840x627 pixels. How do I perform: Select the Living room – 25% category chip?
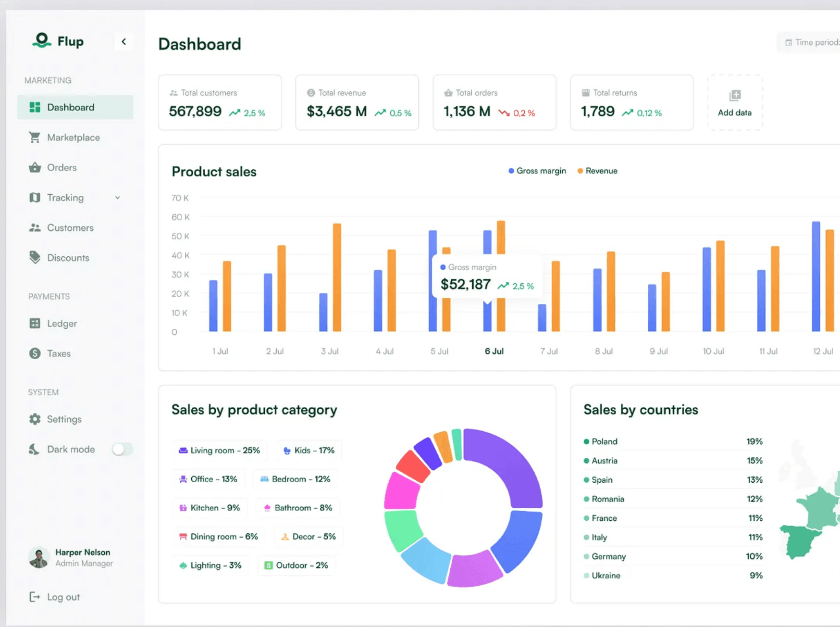(220, 451)
